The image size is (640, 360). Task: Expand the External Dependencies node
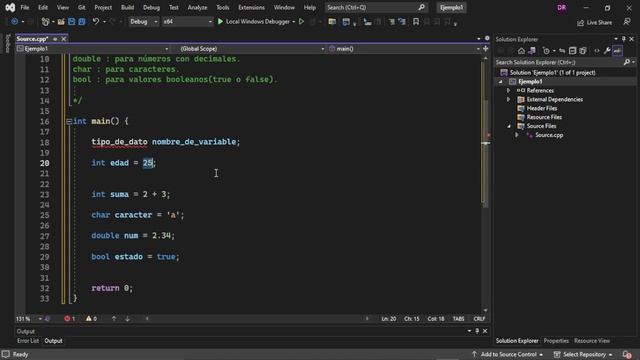point(509,99)
